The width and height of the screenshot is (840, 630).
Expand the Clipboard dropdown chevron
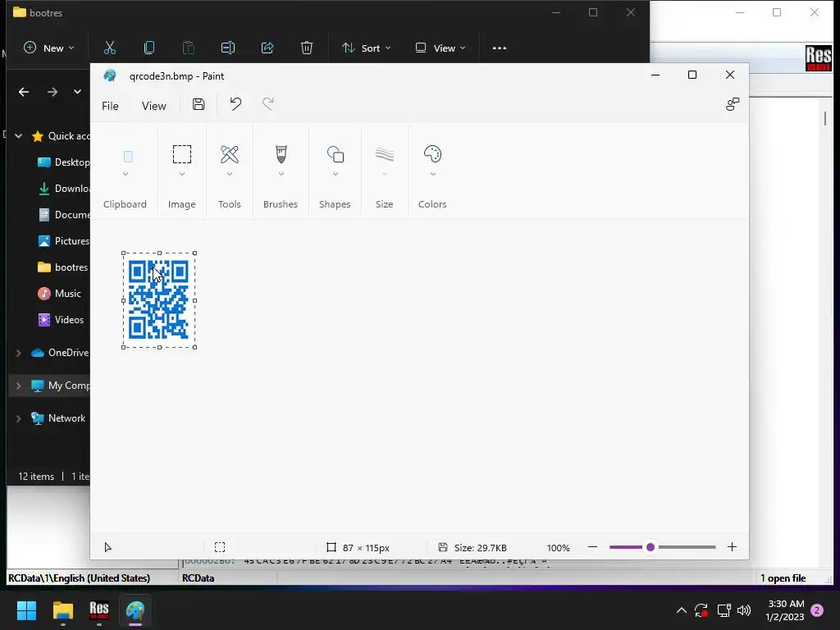(x=126, y=174)
